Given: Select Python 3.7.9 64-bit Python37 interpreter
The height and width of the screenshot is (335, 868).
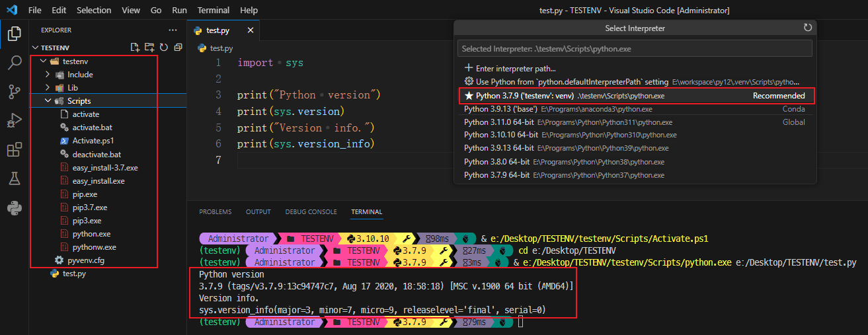Looking at the screenshot, I should 635,175.
